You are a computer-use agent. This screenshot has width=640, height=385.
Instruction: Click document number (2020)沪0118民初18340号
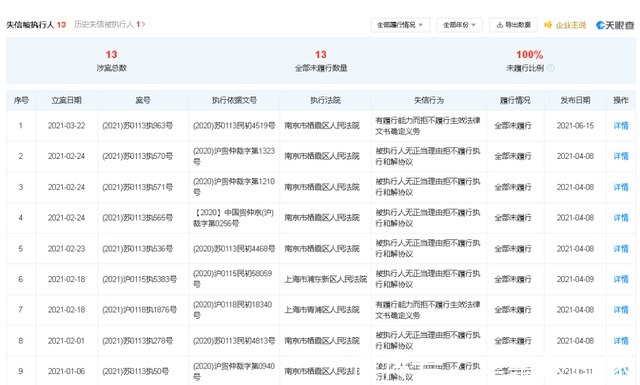click(x=233, y=310)
